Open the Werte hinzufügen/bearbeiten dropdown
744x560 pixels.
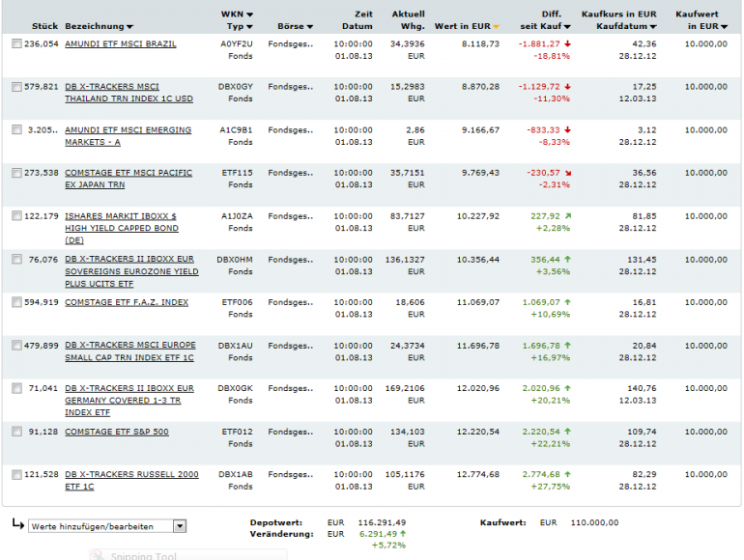(107, 526)
